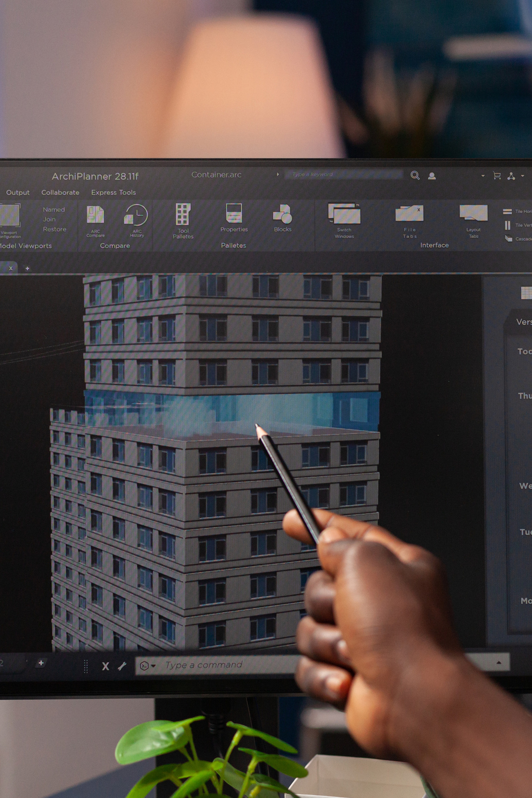Open the command prompt icon dropdown
Viewport: 532px width, 798px height.
click(x=148, y=666)
